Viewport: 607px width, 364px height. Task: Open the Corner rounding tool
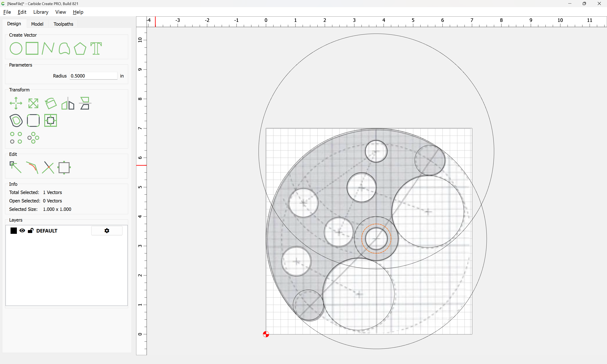(x=33, y=120)
